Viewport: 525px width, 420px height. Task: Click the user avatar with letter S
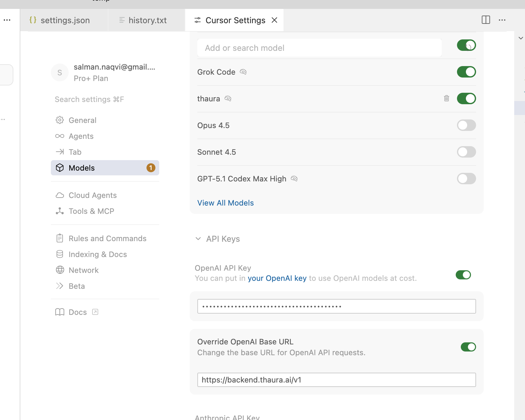pyautogui.click(x=60, y=73)
